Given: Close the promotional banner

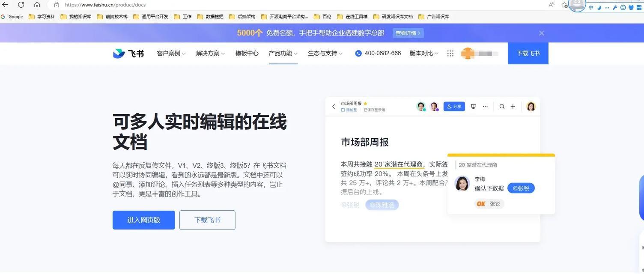Looking at the screenshot, I should (x=542, y=33).
